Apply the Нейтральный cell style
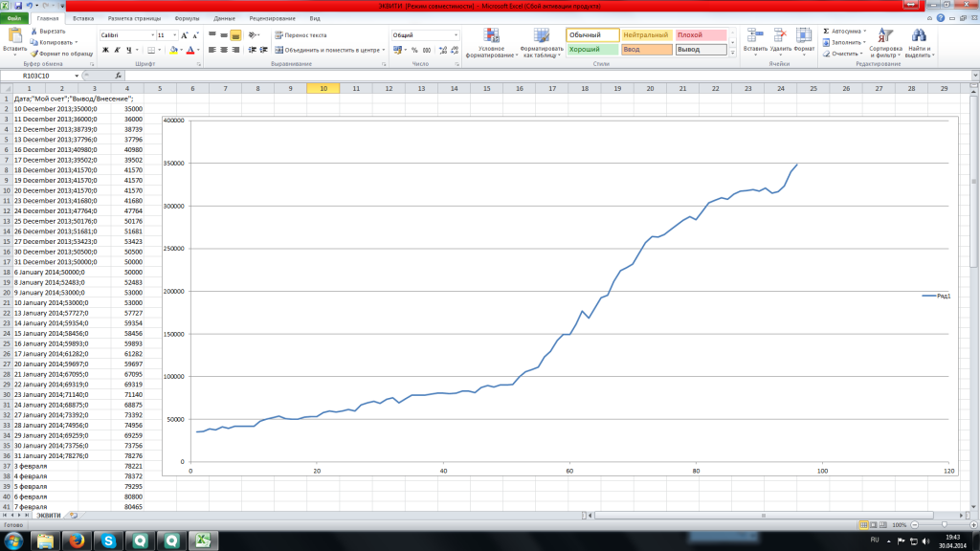Screen dimensions: 980x551 pyautogui.click(x=646, y=35)
